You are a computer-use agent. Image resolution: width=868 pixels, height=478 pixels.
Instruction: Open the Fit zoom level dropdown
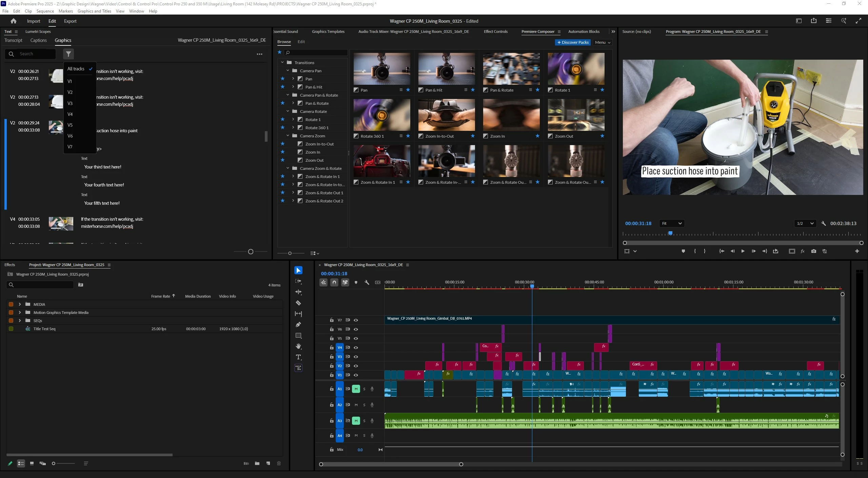[671, 223]
